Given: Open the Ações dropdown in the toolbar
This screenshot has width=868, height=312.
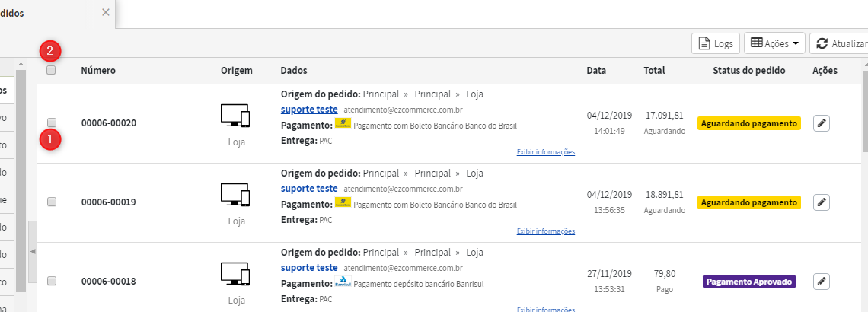Looking at the screenshot, I should (774, 43).
